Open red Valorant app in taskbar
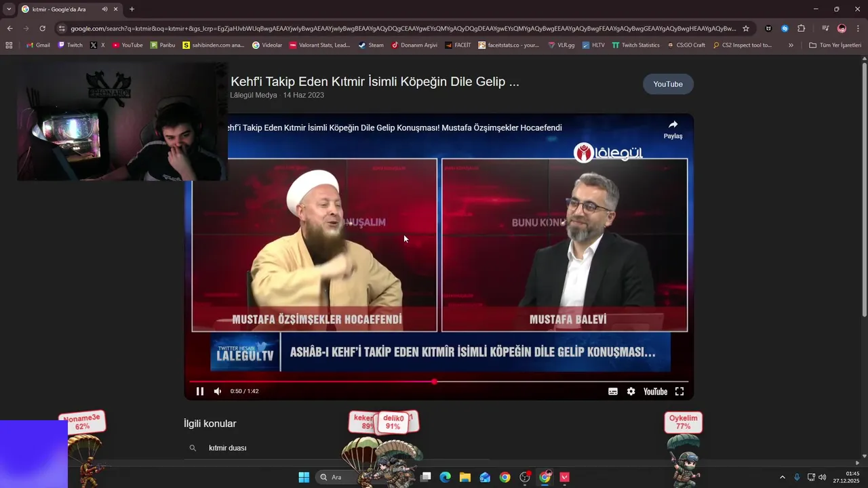This screenshot has width=868, height=488. (x=565, y=477)
